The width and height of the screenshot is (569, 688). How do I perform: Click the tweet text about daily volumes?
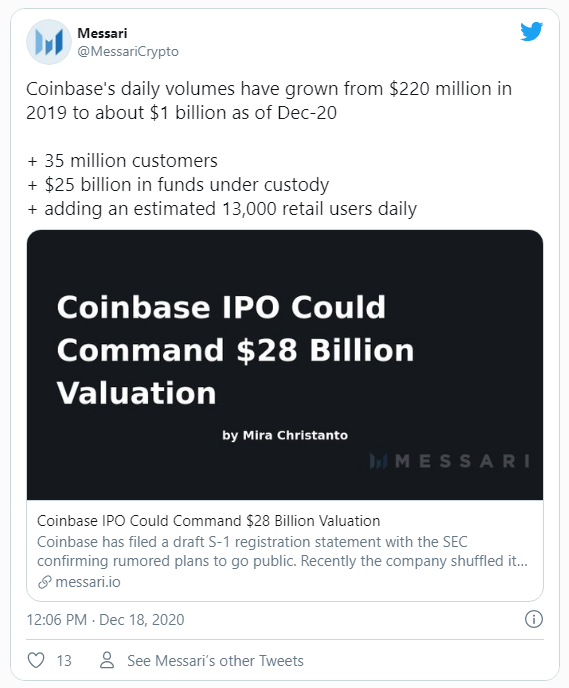[269, 100]
